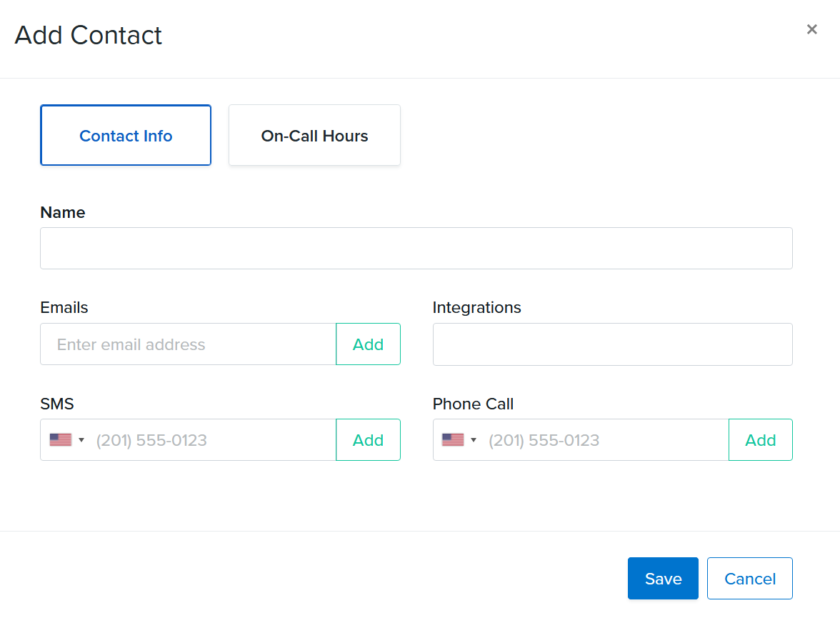Click the Emails section label
Screen dimensions: 840x618
64,307
